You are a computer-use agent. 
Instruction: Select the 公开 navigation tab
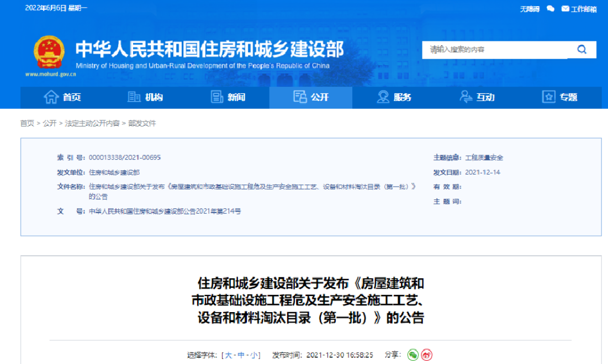(x=311, y=97)
